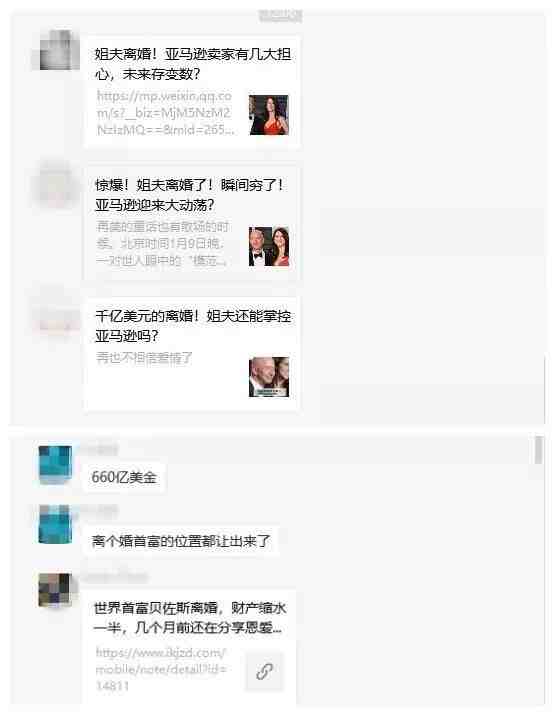The image size is (555, 715).
Task: Click the 再也不相信爱情了 description text
Action: (144, 358)
